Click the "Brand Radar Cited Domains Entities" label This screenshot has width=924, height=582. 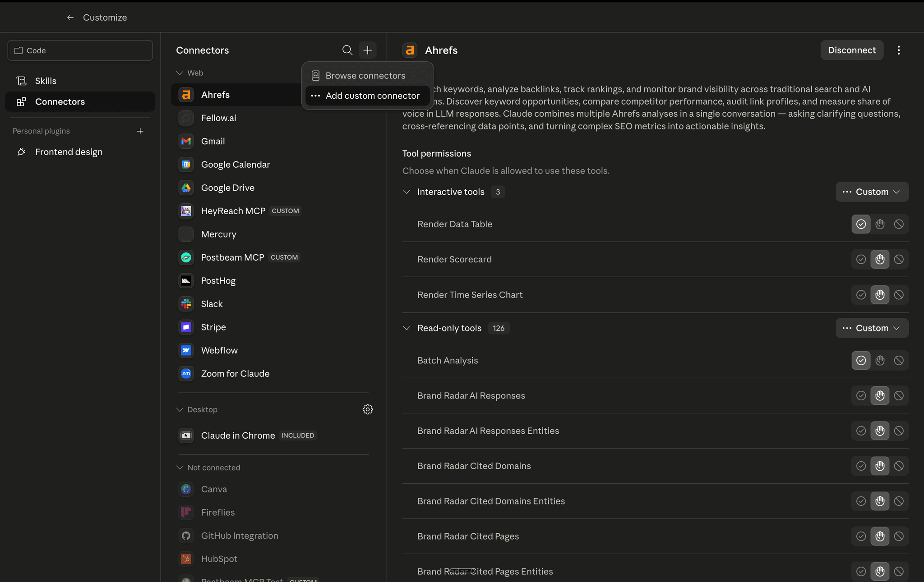pyautogui.click(x=491, y=501)
